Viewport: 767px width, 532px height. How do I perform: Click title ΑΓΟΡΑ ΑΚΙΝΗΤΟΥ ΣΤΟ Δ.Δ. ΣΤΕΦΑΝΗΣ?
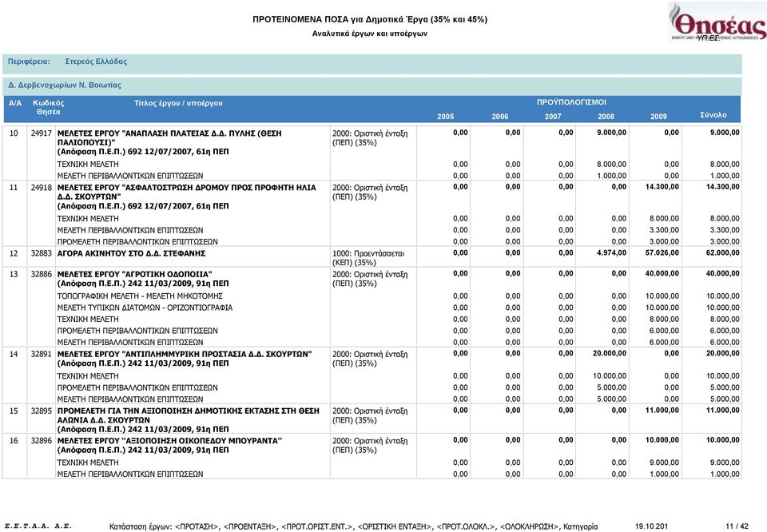[131, 254]
